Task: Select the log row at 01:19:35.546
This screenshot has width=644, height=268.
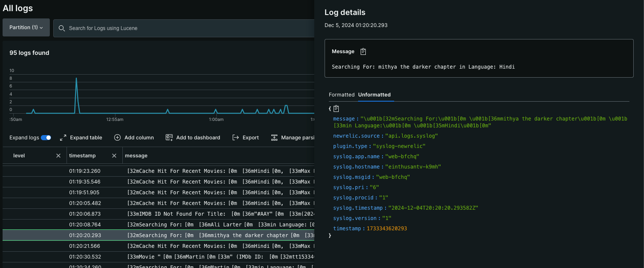Action: click(158, 182)
